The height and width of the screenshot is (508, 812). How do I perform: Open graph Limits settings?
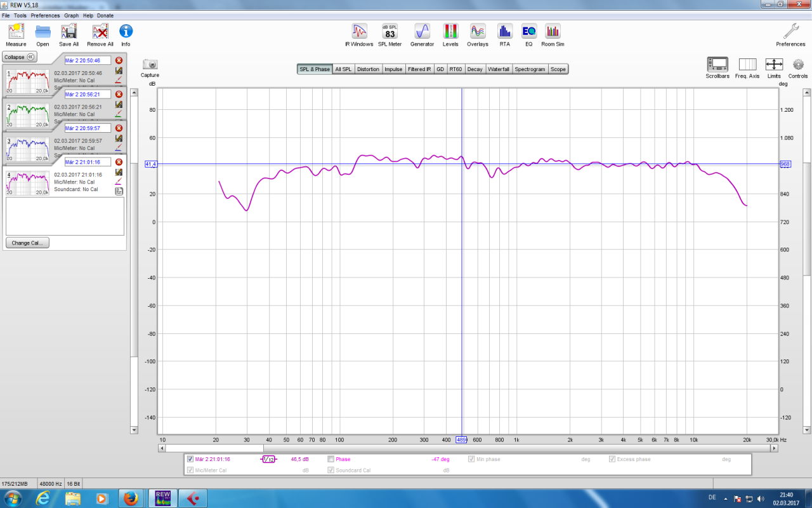tap(774, 67)
